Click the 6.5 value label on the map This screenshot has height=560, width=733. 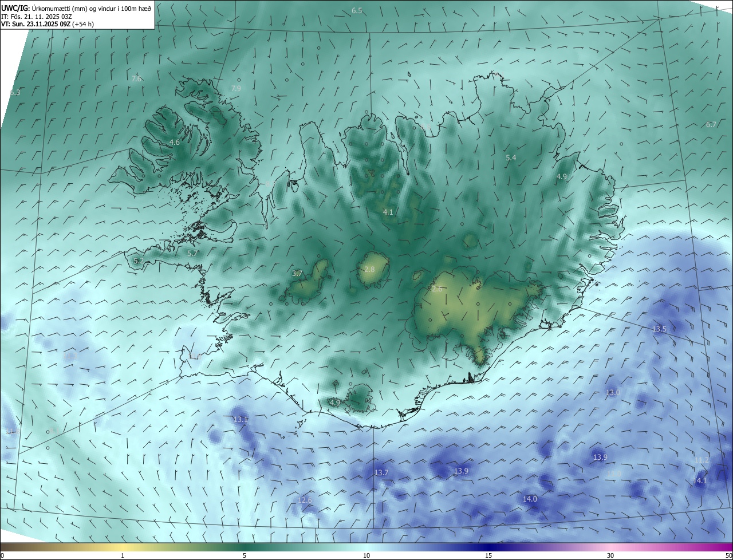coord(357,11)
